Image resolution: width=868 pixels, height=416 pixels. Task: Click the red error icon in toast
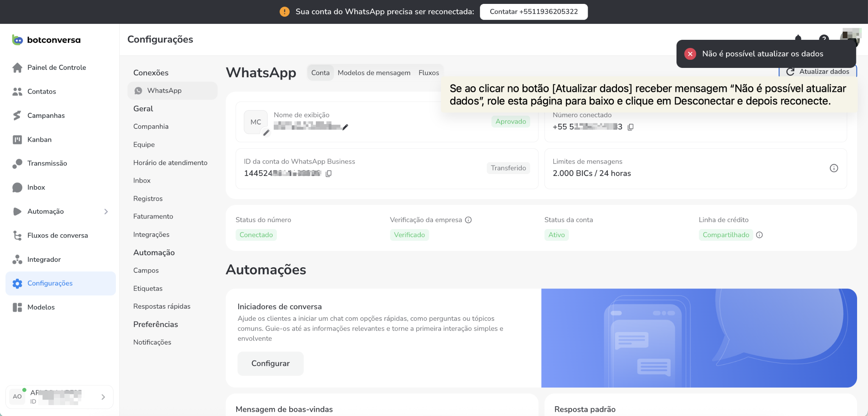tap(690, 54)
